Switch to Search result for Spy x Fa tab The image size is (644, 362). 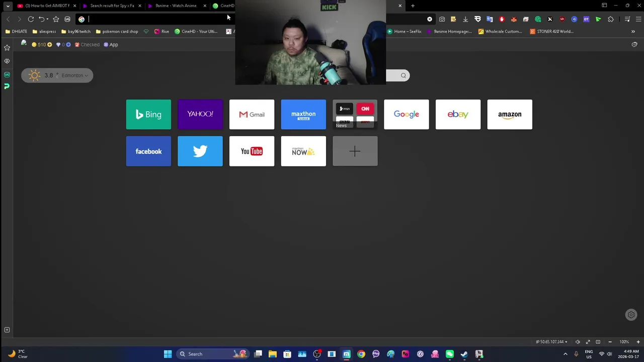112,6
